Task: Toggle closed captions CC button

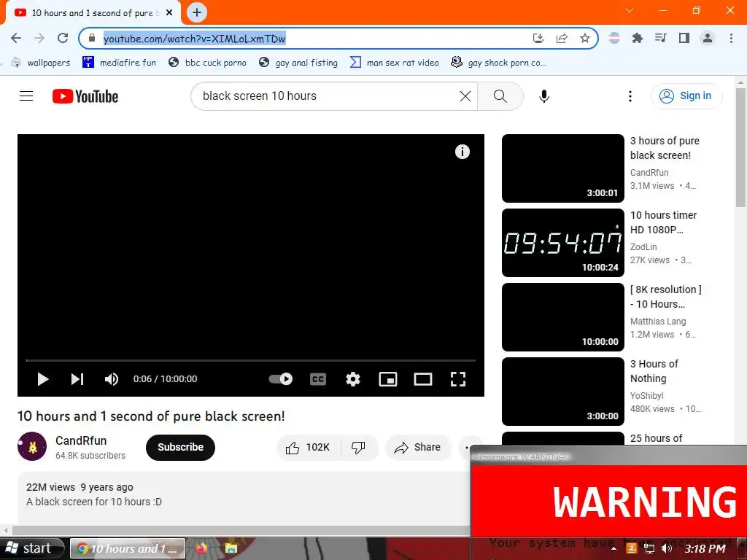Action: [x=318, y=379]
